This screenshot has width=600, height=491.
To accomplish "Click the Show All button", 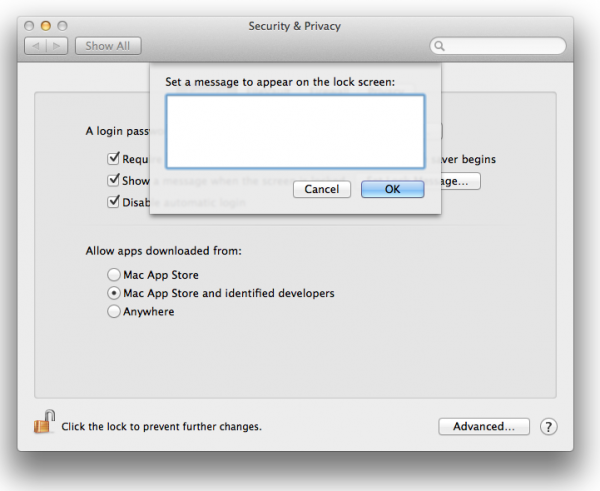I will [108, 46].
